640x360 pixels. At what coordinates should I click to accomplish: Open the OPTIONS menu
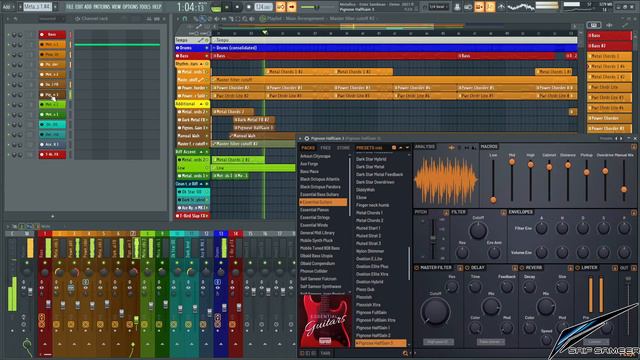coord(130,7)
